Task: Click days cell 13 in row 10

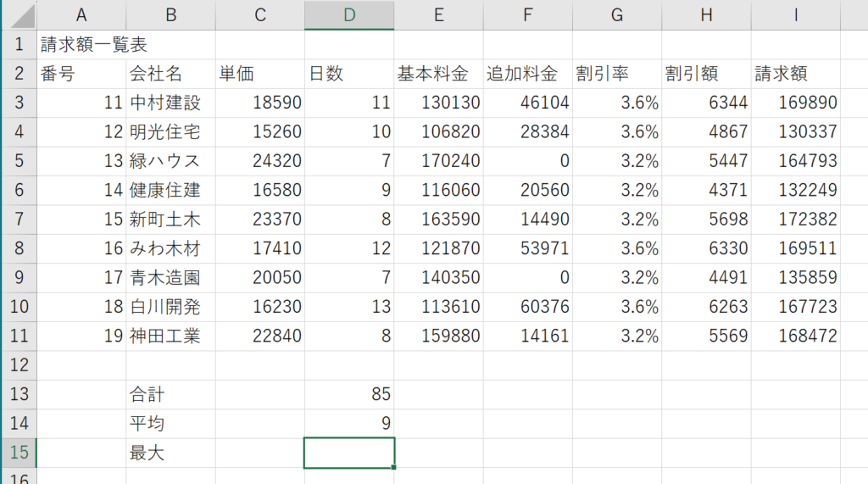Action: pos(349,307)
